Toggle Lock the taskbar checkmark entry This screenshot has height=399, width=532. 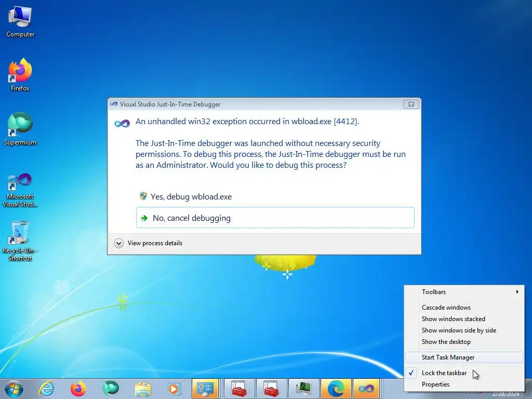464,373
